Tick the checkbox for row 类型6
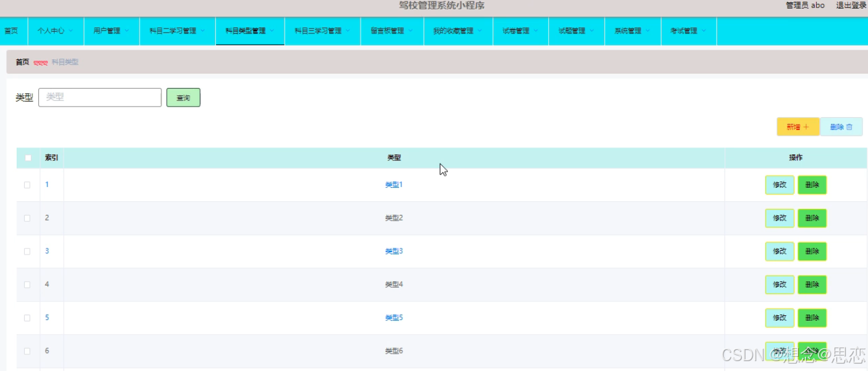The width and height of the screenshot is (868, 371). (27, 351)
